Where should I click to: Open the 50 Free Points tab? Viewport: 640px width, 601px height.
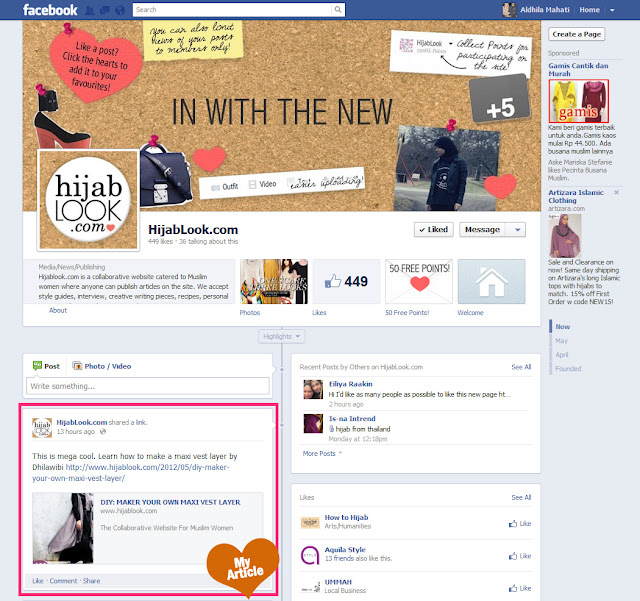coord(419,282)
